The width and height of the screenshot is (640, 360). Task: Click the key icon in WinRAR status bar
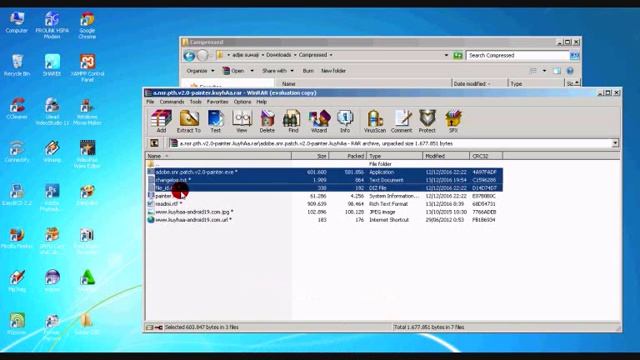pos(159,327)
